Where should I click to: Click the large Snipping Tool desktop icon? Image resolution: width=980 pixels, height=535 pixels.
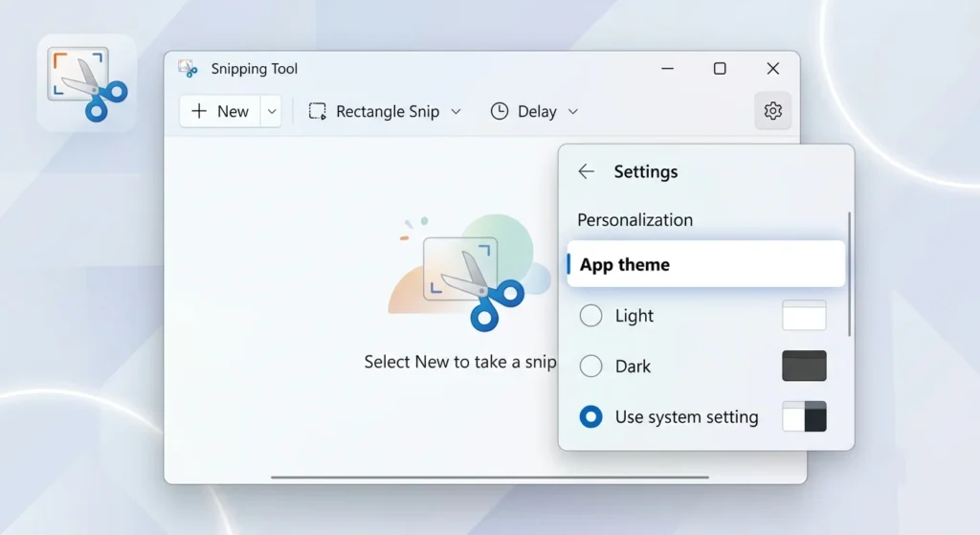point(87,83)
